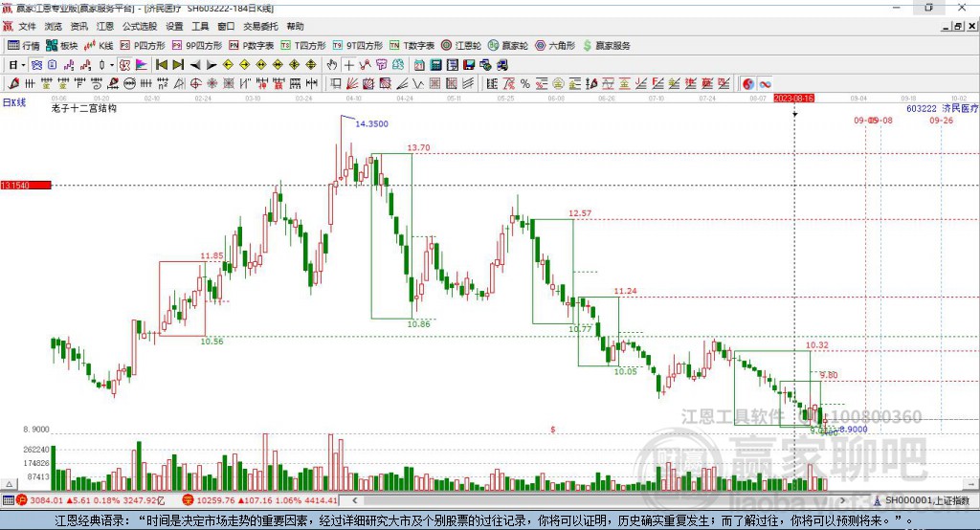Select the red pencil drawing tool
The height and width of the screenshot is (530, 980).
pyautogui.click(x=13, y=84)
